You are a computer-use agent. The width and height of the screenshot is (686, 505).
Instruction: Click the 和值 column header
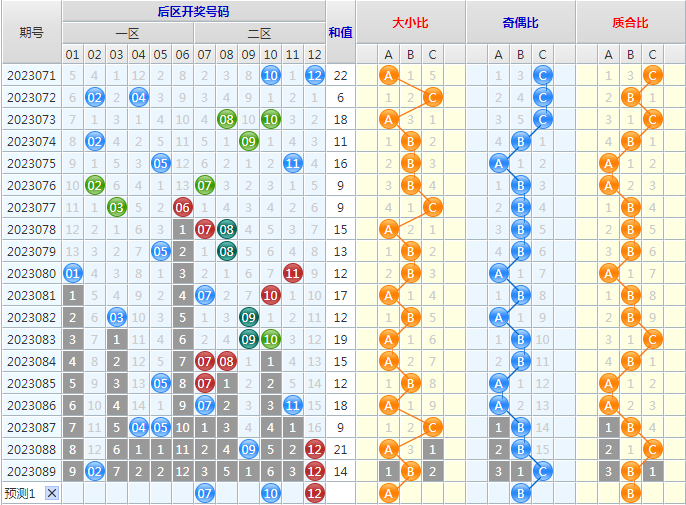point(340,32)
